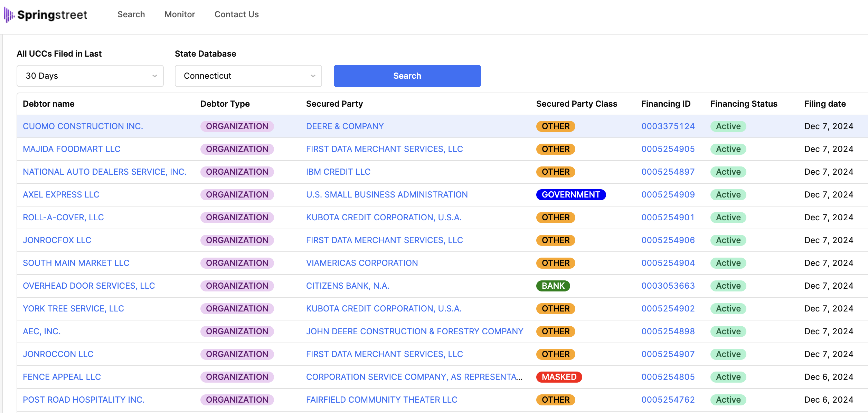Go to the Monitor nav item
Viewport: 868px width, 413px height.
tap(180, 15)
